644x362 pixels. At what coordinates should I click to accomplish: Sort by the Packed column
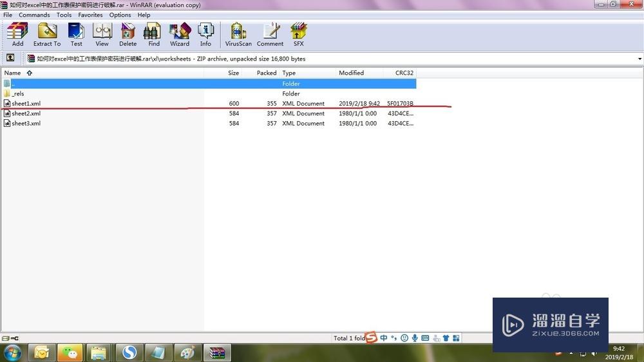click(260, 73)
